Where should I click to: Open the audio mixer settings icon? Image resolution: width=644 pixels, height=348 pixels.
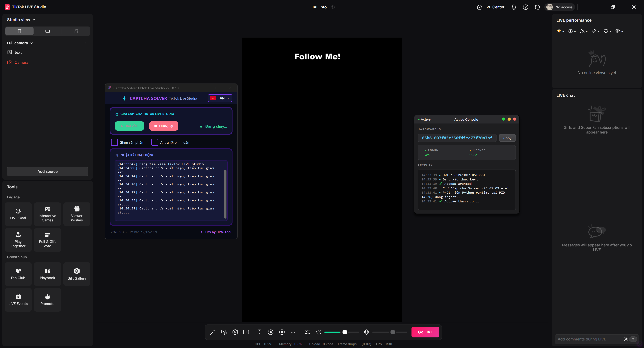[x=307, y=332]
